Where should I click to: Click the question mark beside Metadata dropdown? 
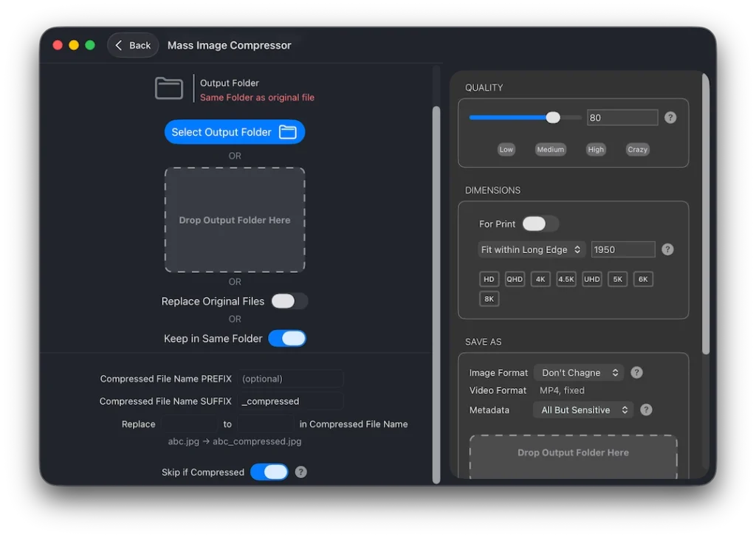(x=647, y=410)
